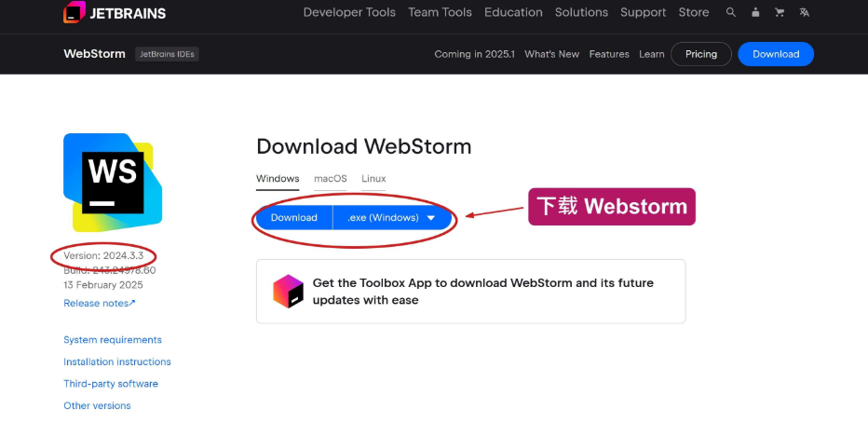Click the Pricing button
Image resolution: width=868 pixels, height=423 pixels.
[700, 54]
